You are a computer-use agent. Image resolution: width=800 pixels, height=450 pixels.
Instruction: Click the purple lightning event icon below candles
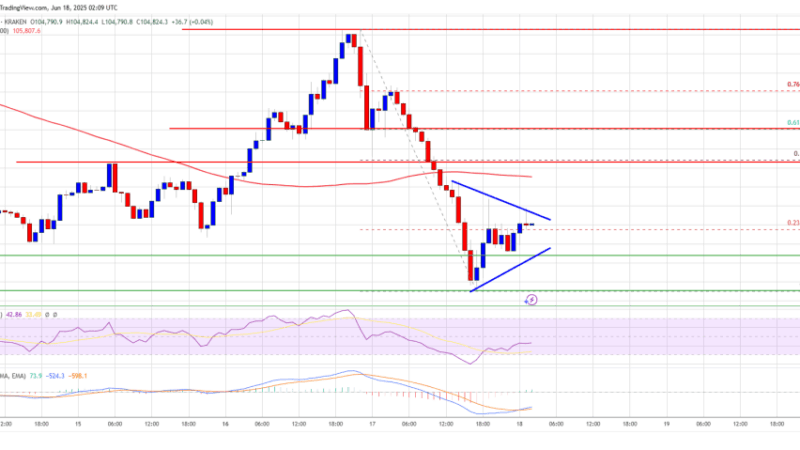coord(531,299)
